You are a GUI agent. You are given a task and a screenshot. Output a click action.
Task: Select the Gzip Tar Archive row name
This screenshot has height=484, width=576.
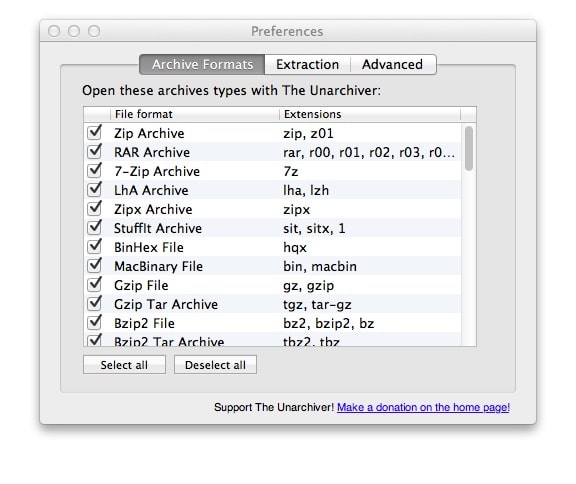[x=166, y=304]
